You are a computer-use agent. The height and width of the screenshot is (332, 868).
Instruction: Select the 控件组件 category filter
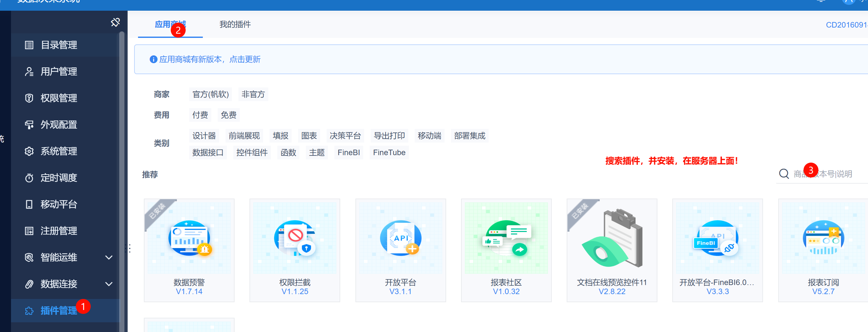(252, 153)
